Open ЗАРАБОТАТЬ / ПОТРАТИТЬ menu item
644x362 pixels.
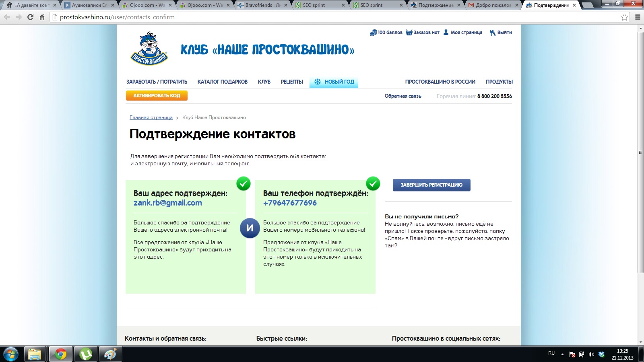click(157, 82)
